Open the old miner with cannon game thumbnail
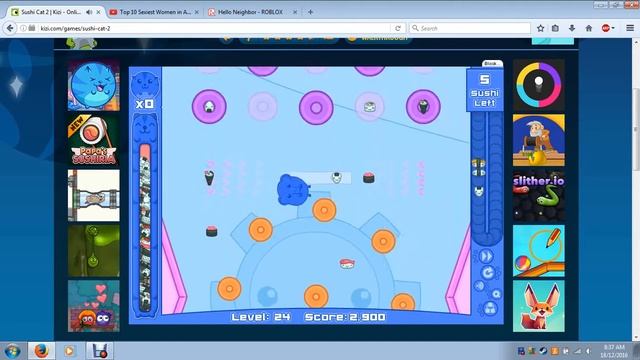Viewport: 640px width, 360px height. click(x=539, y=140)
